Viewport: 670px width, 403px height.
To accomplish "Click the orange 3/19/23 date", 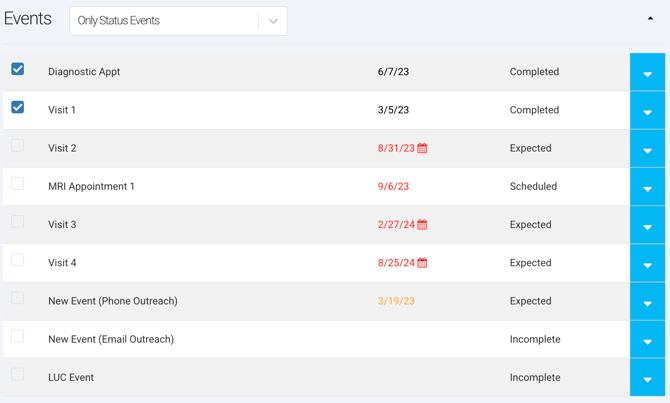I will tap(396, 301).
